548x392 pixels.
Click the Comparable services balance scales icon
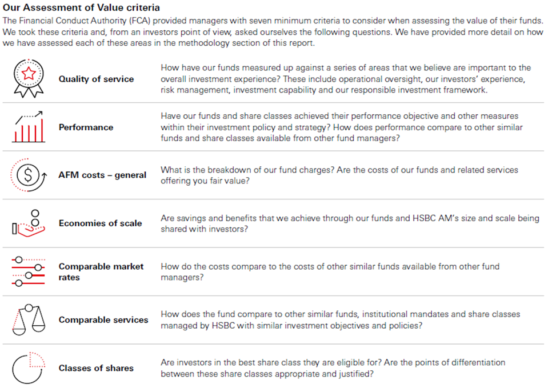(x=29, y=319)
